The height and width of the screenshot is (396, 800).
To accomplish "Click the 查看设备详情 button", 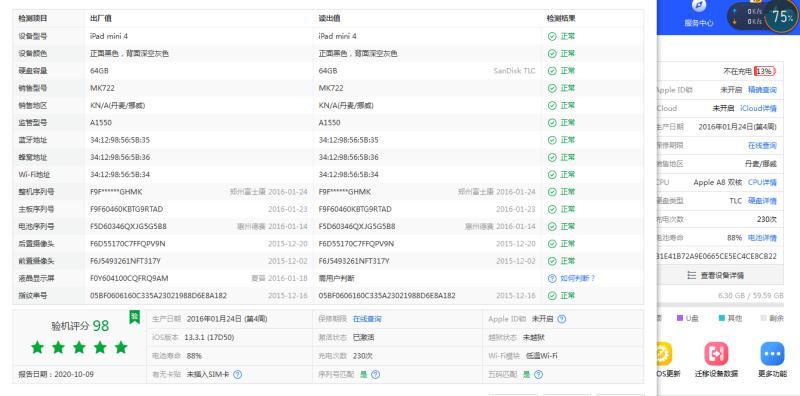I will point(719,276).
